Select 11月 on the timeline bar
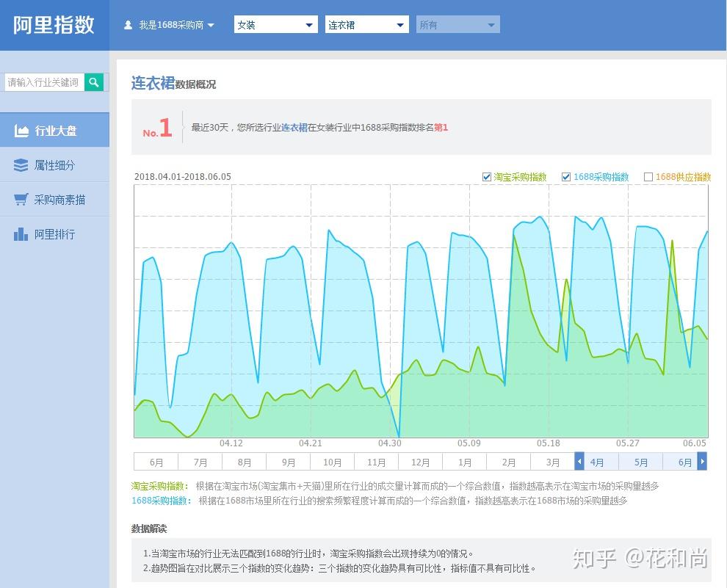727x588 pixels. [377, 462]
